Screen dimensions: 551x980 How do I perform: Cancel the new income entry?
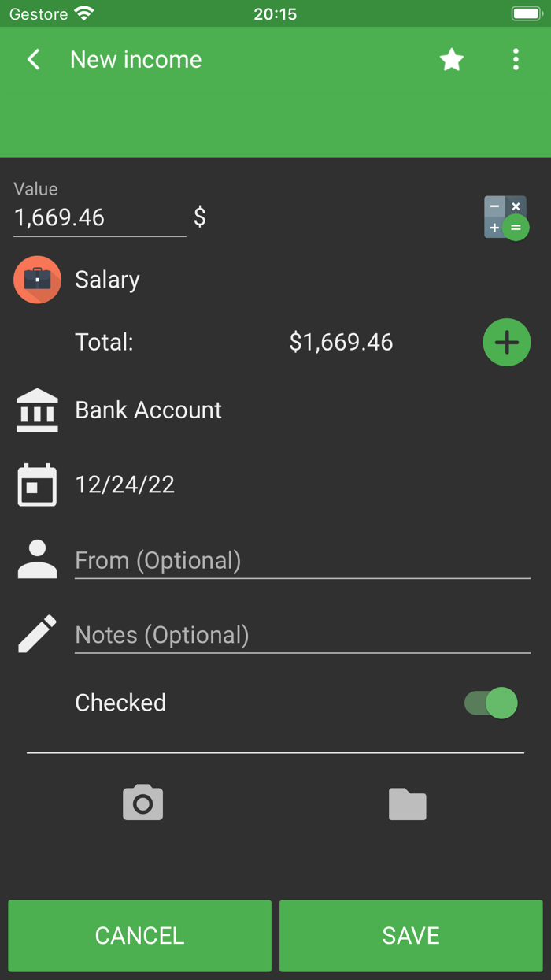coord(139,935)
